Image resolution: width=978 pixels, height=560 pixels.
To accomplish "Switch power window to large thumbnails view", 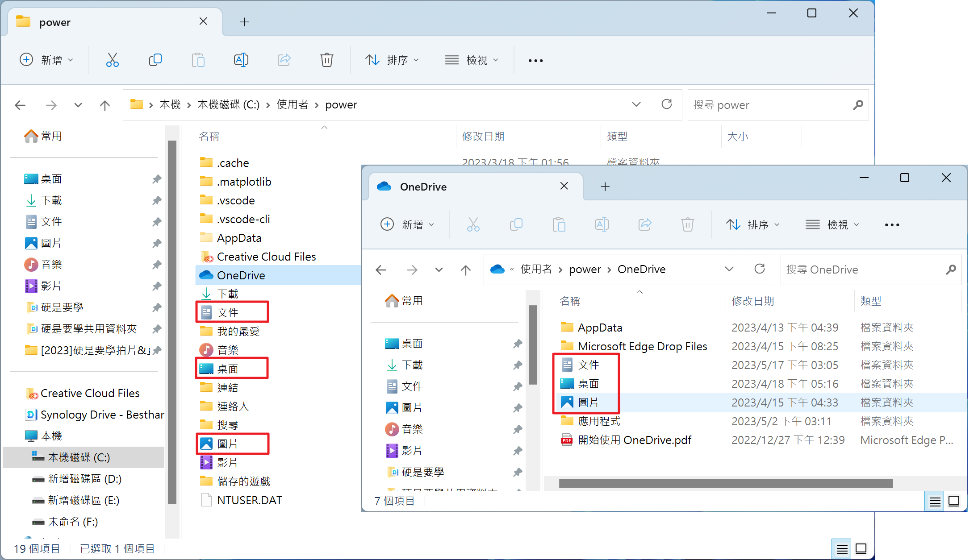I will [x=861, y=549].
